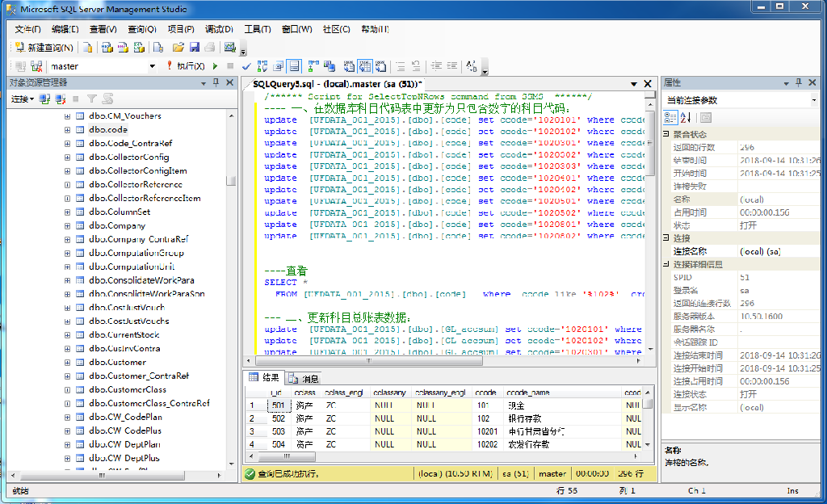Click the Object Explorer disconnect icon

coord(61,99)
